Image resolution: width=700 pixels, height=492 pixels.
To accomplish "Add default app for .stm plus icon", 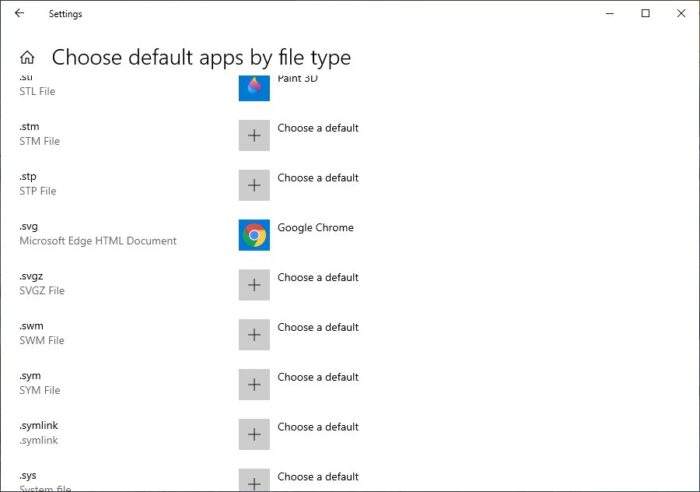I will (x=254, y=135).
